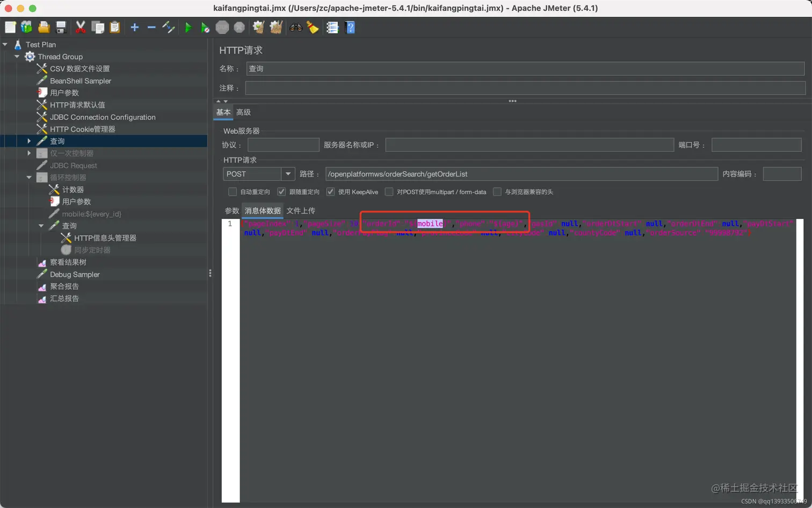Open the 参数 tab
Viewport: 812px width, 508px height.
(x=231, y=211)
